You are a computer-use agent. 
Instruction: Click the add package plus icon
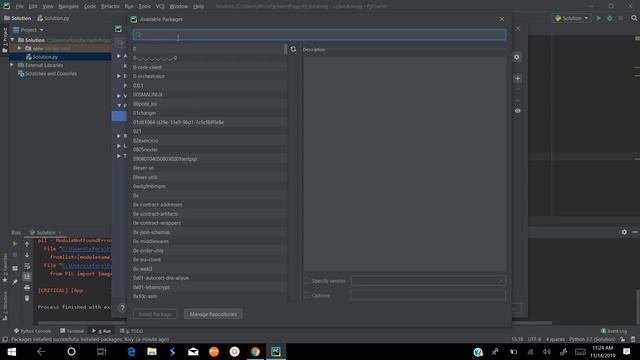pos(518,78)
